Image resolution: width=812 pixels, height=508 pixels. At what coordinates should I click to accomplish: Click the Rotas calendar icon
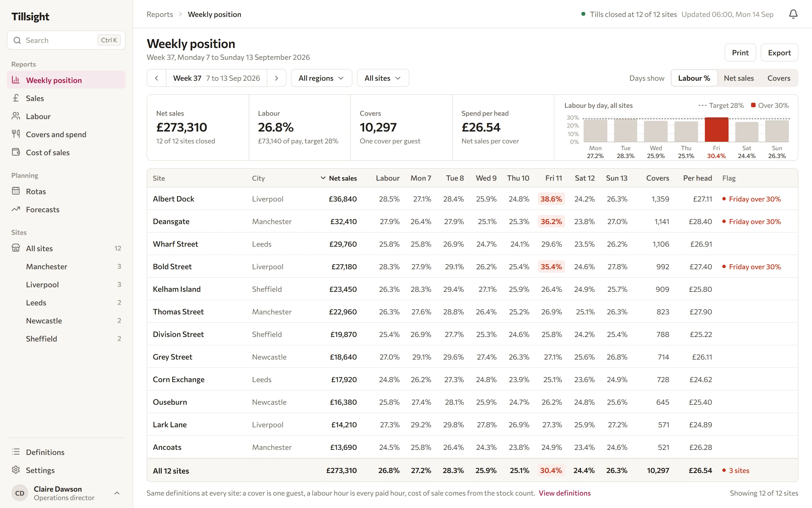click(x=16, y=191)
